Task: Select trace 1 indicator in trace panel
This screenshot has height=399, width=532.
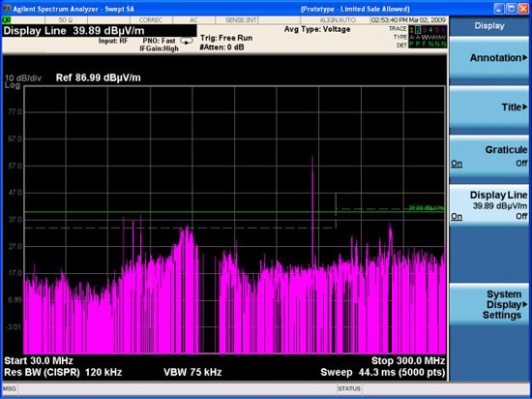Action: (411, 30)
